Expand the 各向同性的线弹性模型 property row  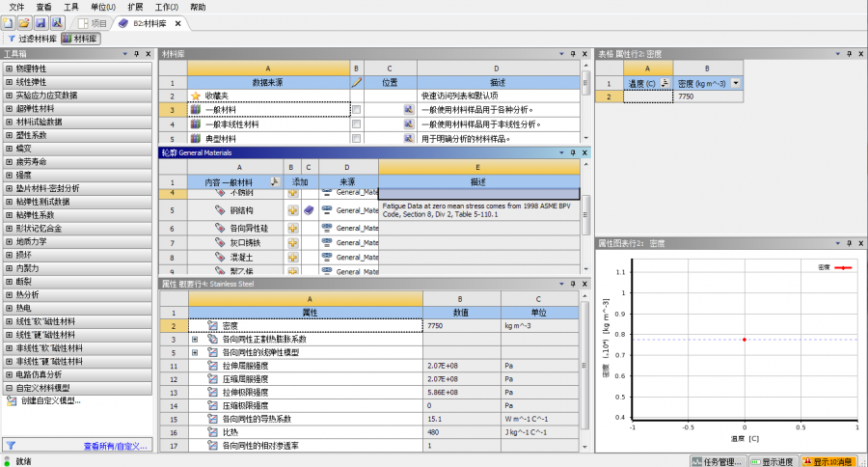coord(195,352)
